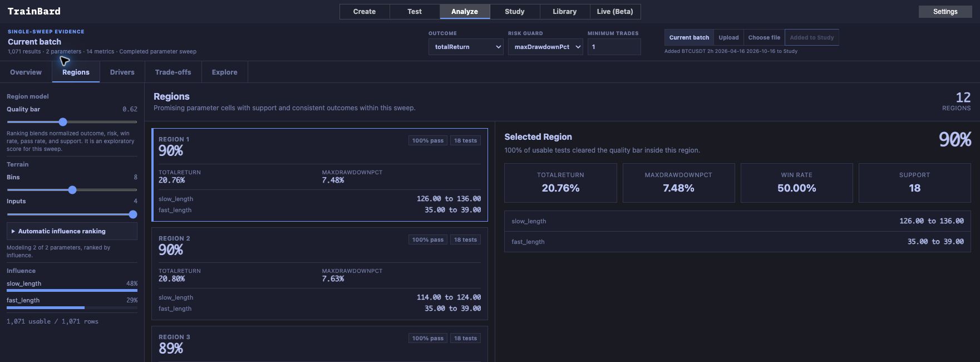
Task: Open the Trade-offs sub-tab
Action: pos(173,72)
